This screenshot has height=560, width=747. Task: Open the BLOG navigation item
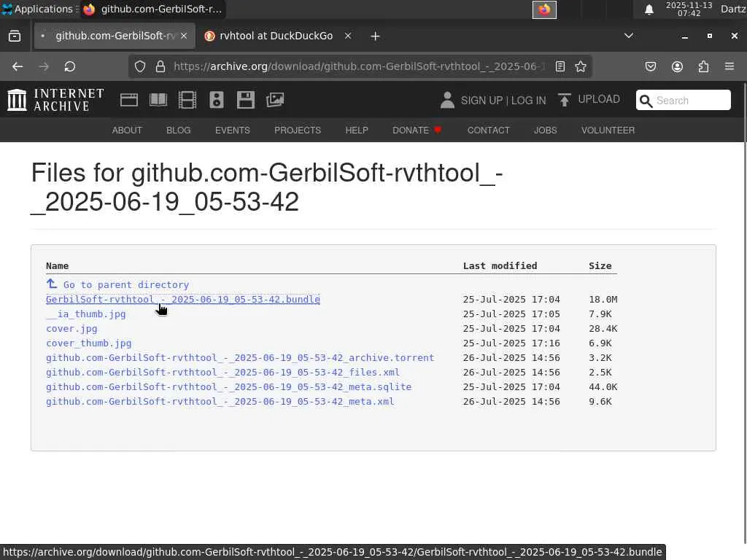click(x=179, y=130)
